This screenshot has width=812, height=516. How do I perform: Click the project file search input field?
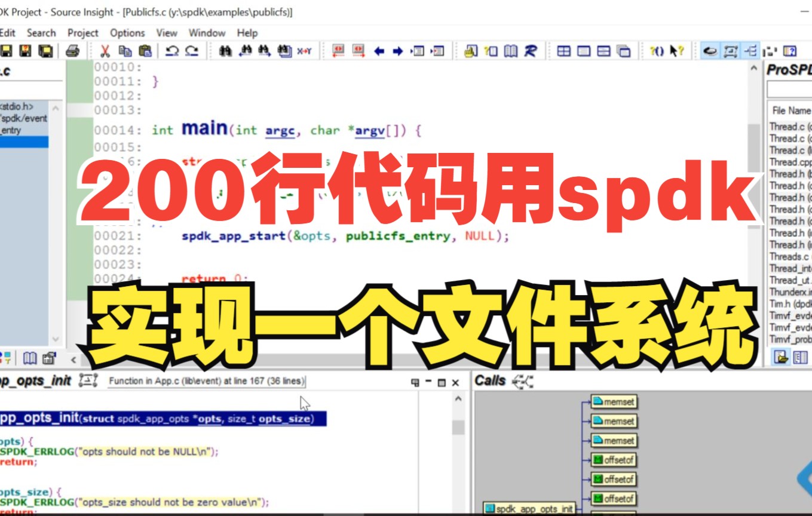(789, 90)
